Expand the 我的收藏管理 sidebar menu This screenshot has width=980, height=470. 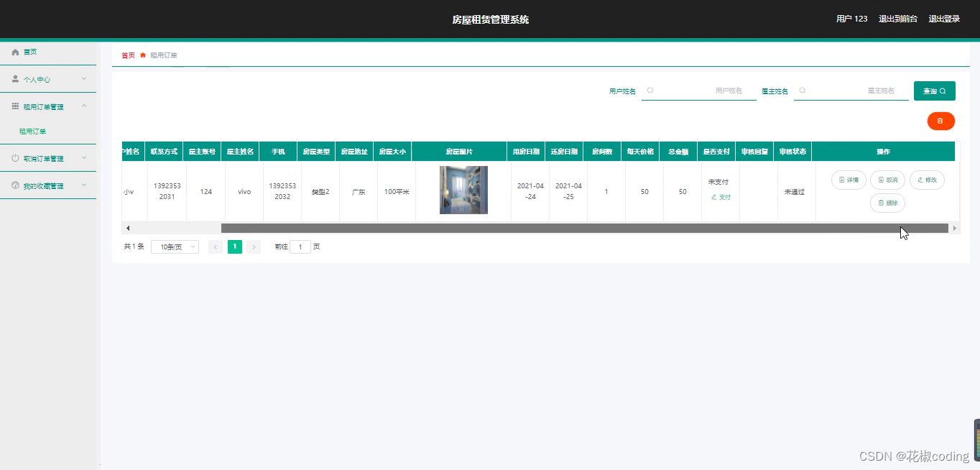point(48,185)
